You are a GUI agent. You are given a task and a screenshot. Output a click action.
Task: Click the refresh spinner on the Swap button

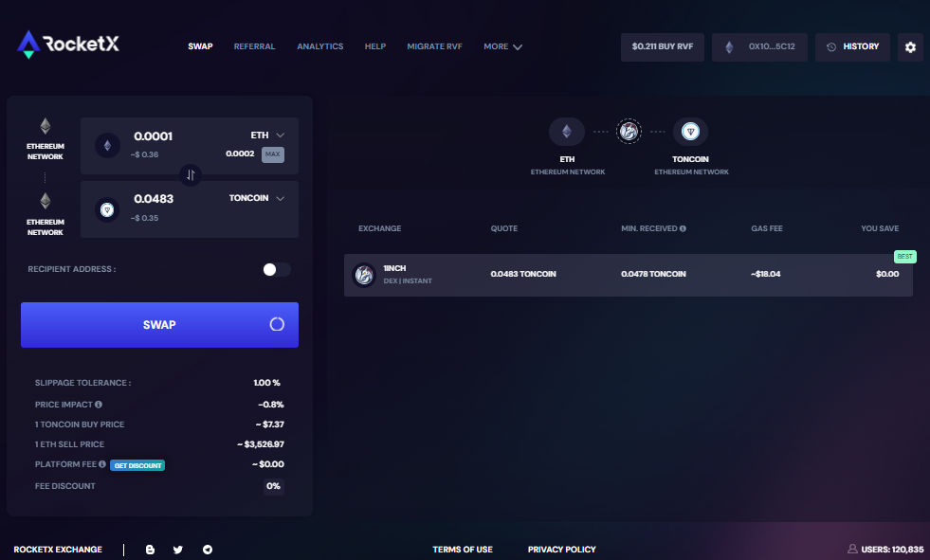point(277,324)
